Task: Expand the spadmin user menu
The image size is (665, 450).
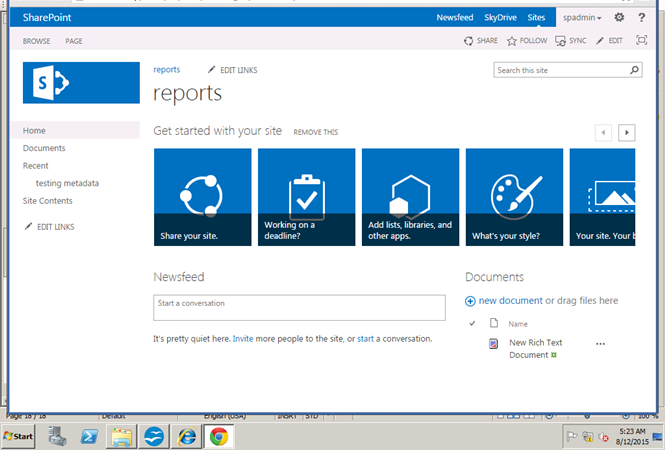Action: pos(581,18)
